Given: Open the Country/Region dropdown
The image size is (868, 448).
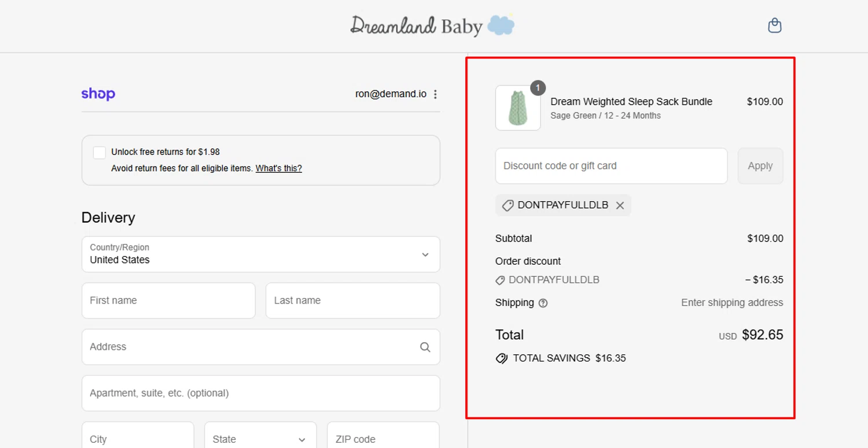Looking at the screenshot, I should [x=261, y=254].
